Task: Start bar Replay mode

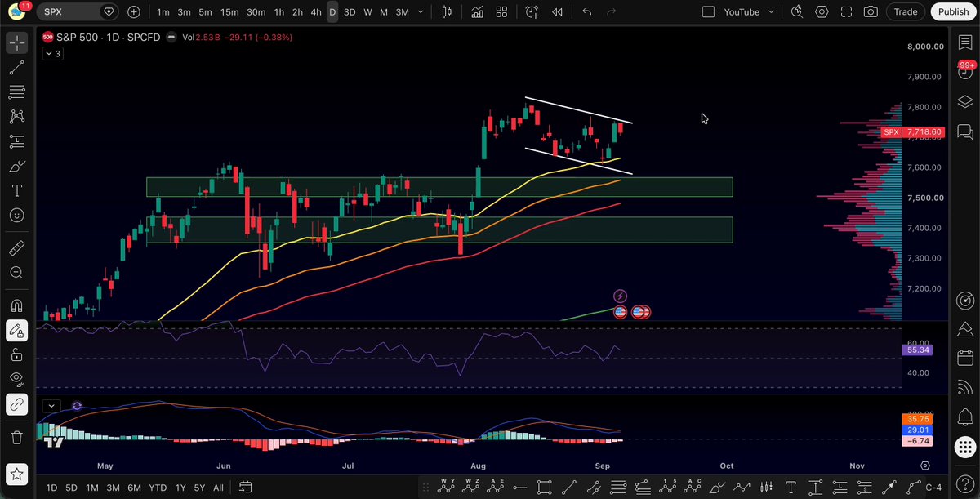Action: click(x=558, y=12)
